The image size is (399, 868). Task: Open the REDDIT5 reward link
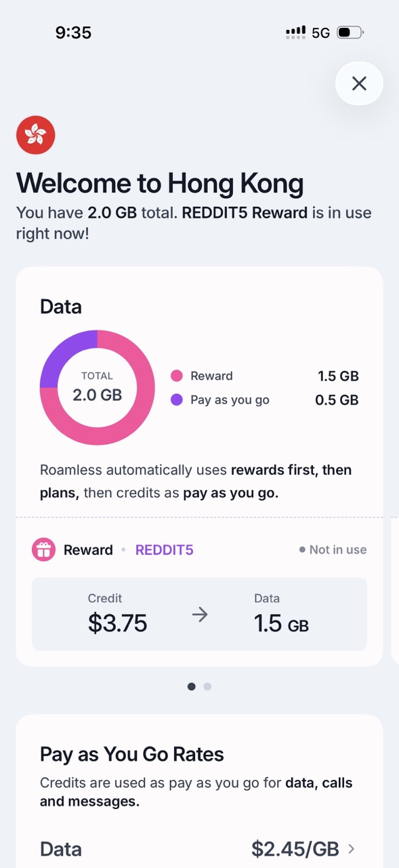coord(164,549)
